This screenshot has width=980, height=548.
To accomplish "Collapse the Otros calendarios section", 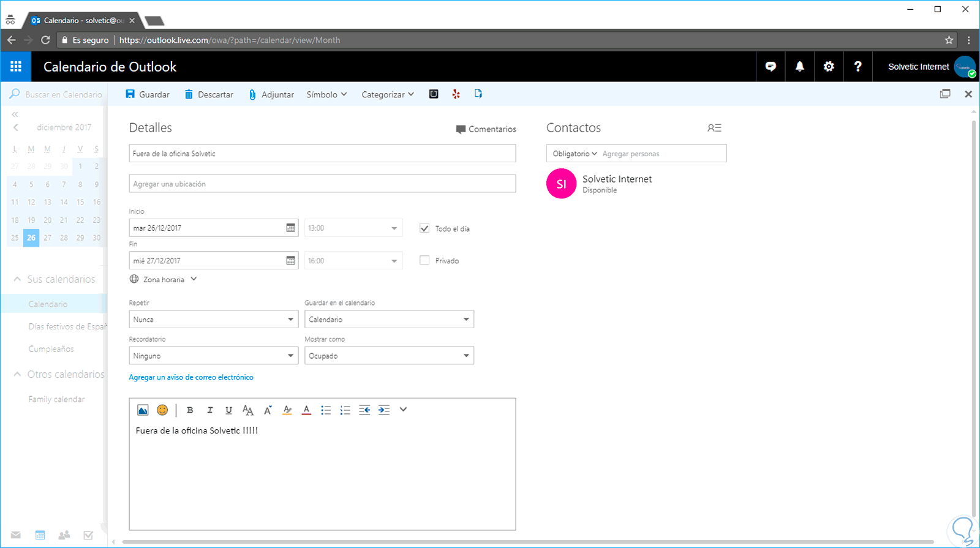I will [17, 374].
